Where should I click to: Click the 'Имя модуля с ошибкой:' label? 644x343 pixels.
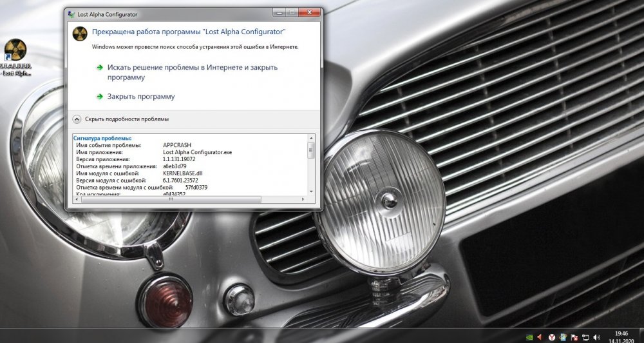click(108, 173)
